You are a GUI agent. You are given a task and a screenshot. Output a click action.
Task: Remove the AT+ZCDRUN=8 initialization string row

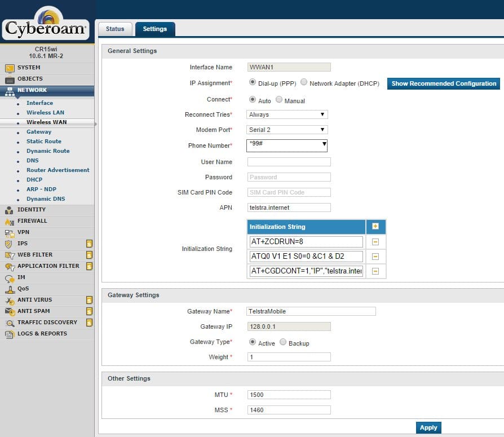(x=375, y=242)
